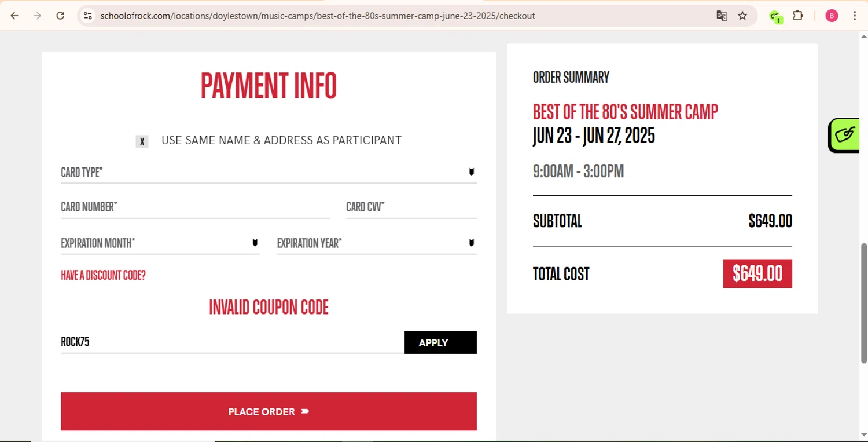Open the profile B avatar

pos(832,16)
